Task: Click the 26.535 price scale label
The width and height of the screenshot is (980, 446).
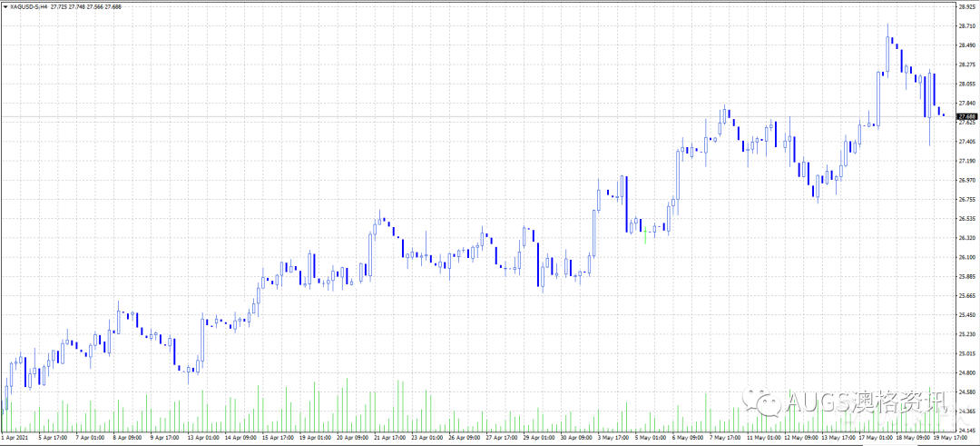Action: coord(965,219)
